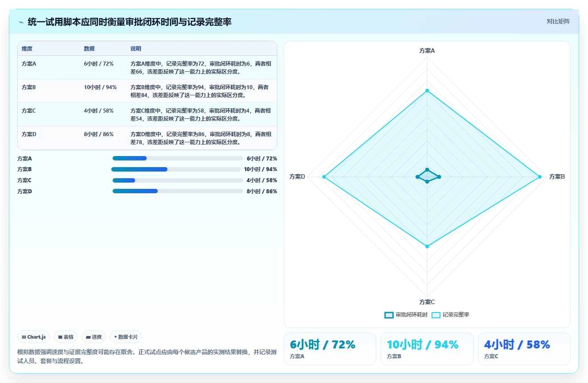
Task: Click the 记录完整率 legend color box
Action: [x=436, y=315]
